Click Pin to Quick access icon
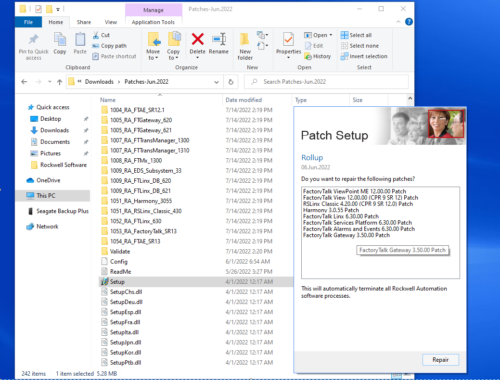 point(33,39)
